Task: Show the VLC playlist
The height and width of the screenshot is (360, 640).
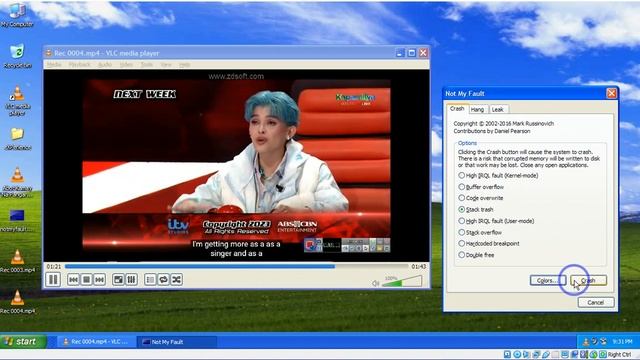Action: 150,280
